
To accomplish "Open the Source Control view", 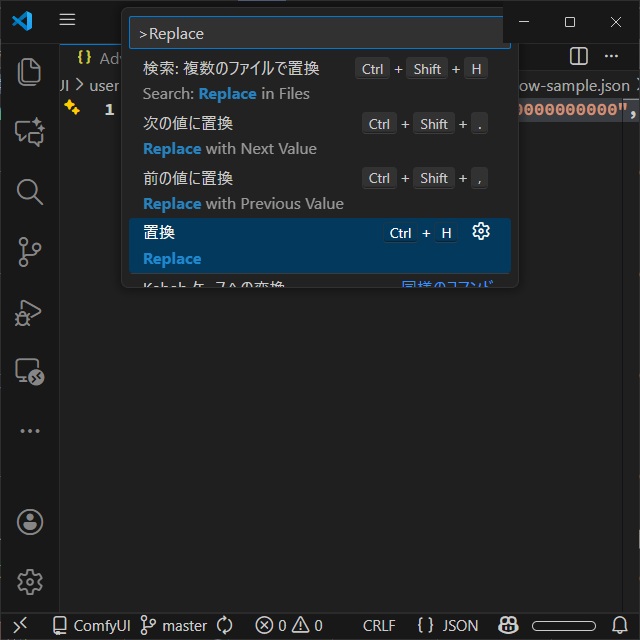I will coord(30,253).
